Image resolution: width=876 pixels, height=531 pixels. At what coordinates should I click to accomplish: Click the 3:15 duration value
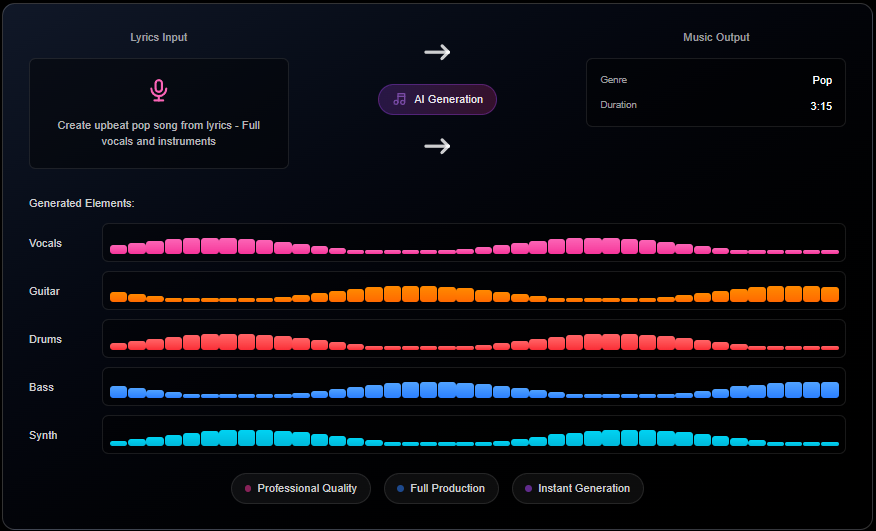click(x=821, y=106)
